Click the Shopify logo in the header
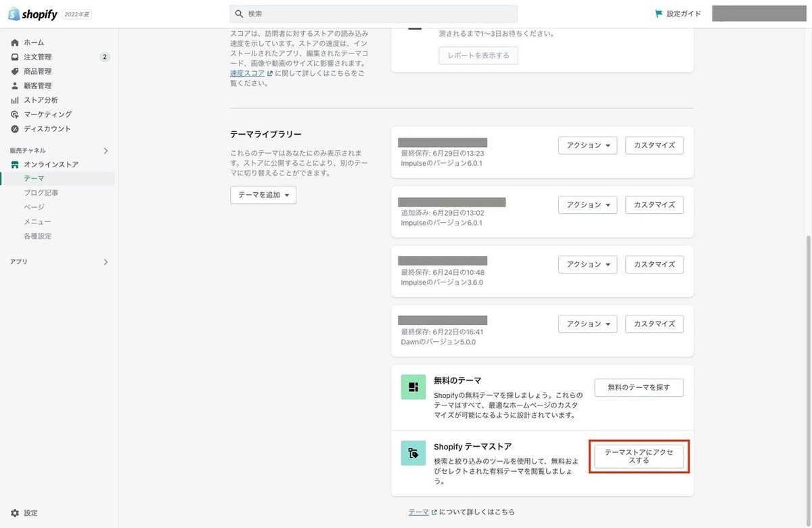Screen dimensions: 812x528 [32, 14]
